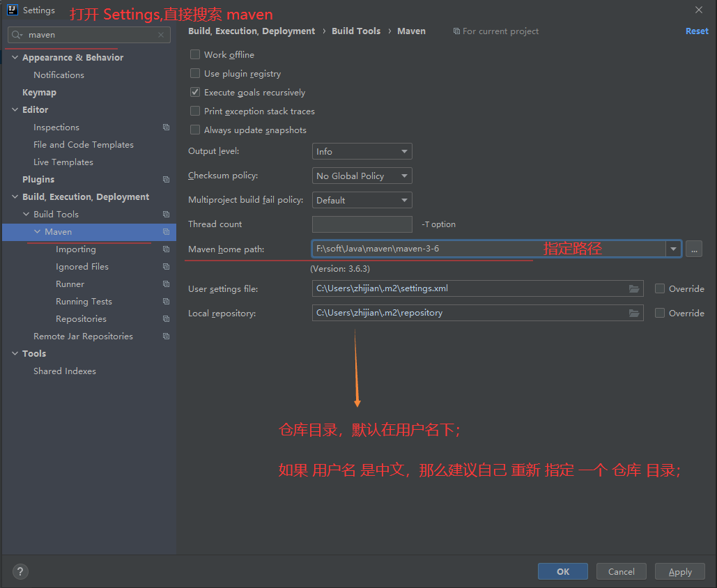This screenshot has height=588, width=717.
Task: Cancel the Settings dialog
Action: pyautogui.click(x=621, y=571)
